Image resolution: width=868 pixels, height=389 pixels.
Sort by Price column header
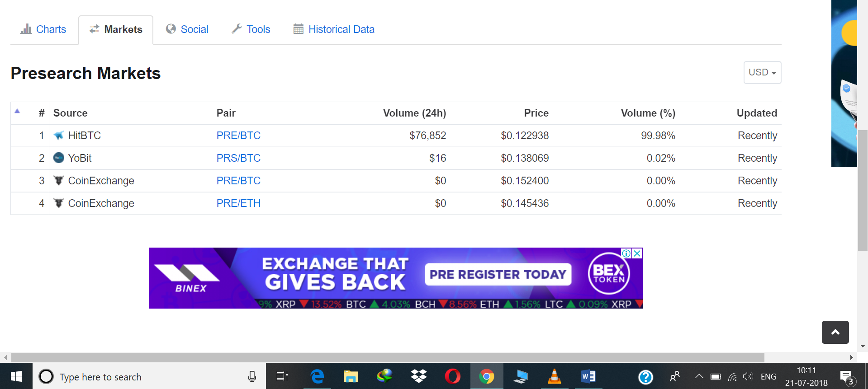[x=536, y=113]
